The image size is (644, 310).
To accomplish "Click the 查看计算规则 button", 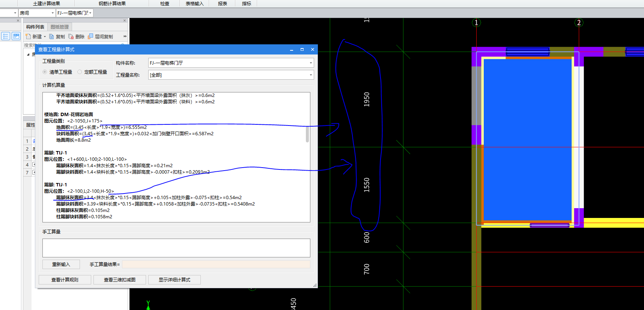I will coord(65,280).
